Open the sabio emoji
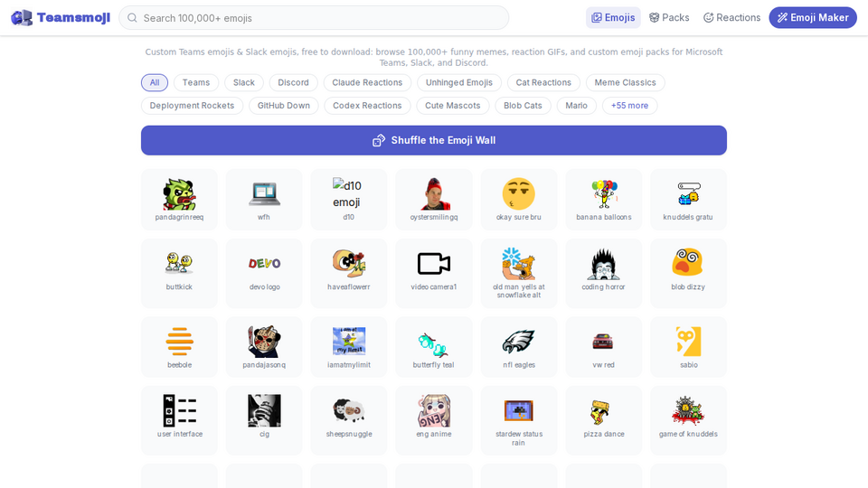 [688, 347]
